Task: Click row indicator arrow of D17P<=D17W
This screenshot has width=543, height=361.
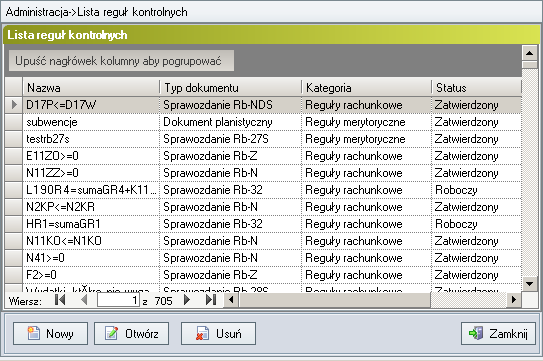Action: pos(14,105)
